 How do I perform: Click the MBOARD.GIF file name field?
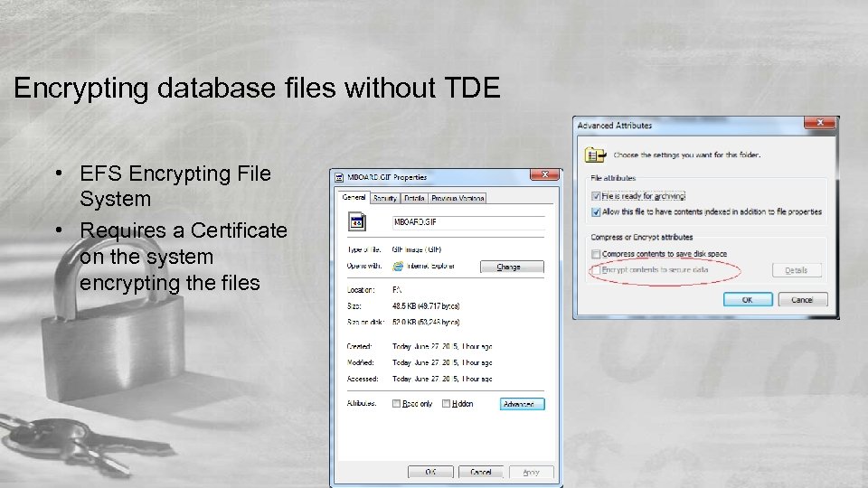(468, 222)
